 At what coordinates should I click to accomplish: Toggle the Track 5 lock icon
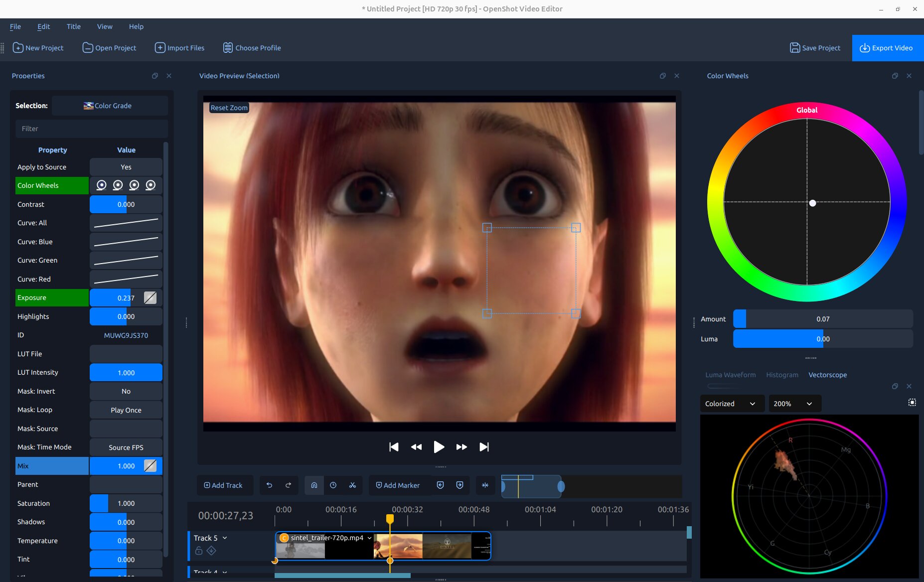[199, 551]
